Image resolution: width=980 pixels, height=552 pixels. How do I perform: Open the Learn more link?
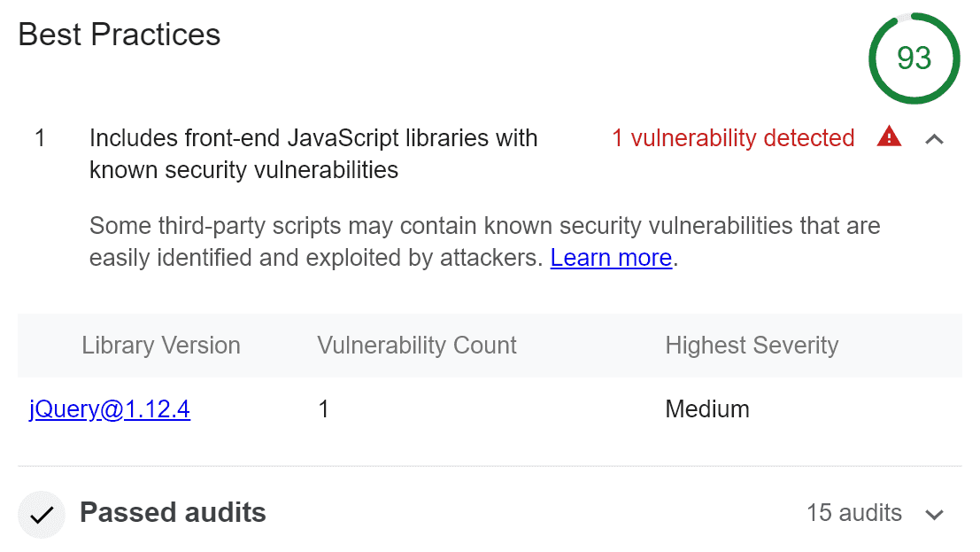coord(611,258)
